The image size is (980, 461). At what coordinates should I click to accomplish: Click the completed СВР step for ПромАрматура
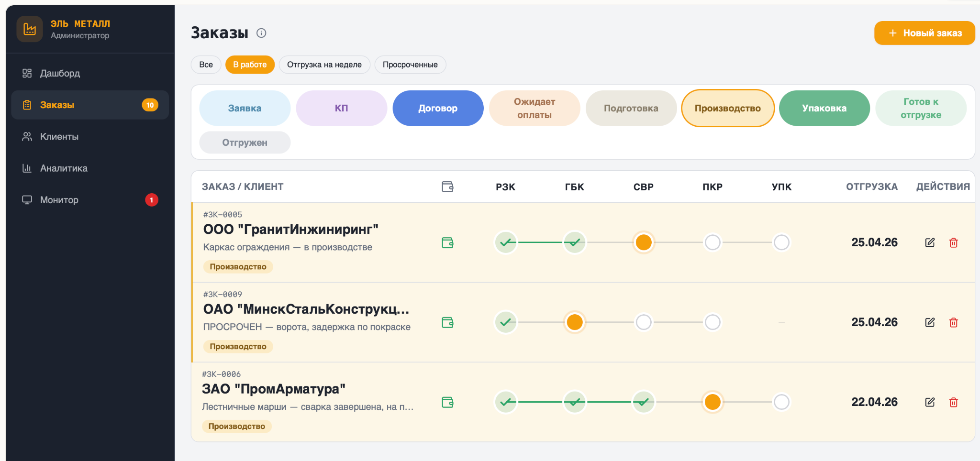click(x=644, y=402)
